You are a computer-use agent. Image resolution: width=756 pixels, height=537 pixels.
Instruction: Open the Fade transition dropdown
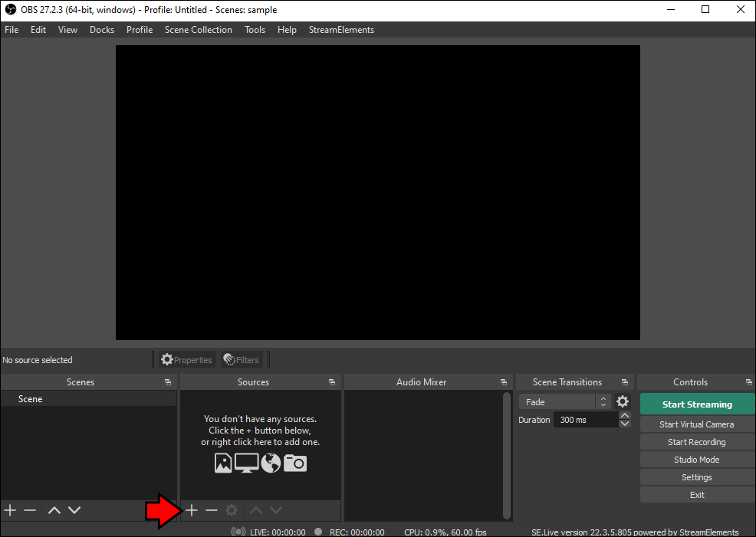pos(560,401)
